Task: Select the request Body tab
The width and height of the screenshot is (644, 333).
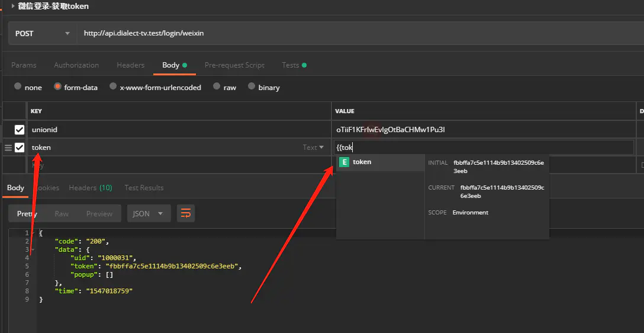Action: [x=175, y=65]
